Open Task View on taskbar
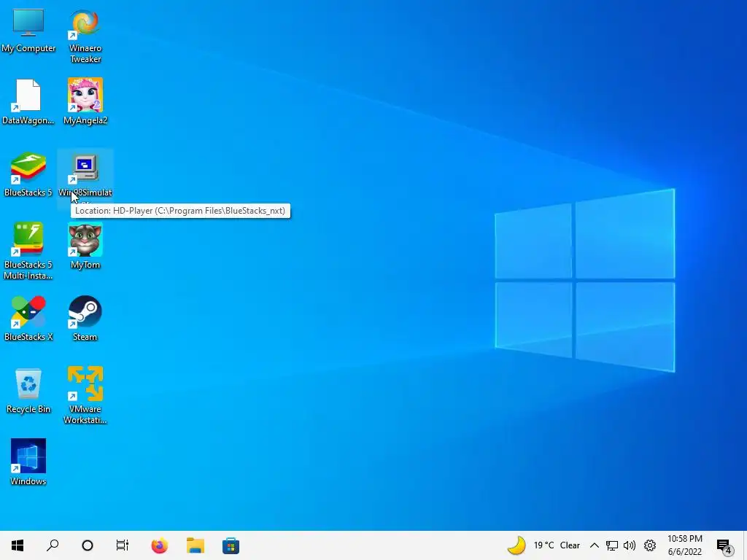Image resolution: width=747 pixels, height=560 pixels. pyautogui.click(x=123, y=545)
